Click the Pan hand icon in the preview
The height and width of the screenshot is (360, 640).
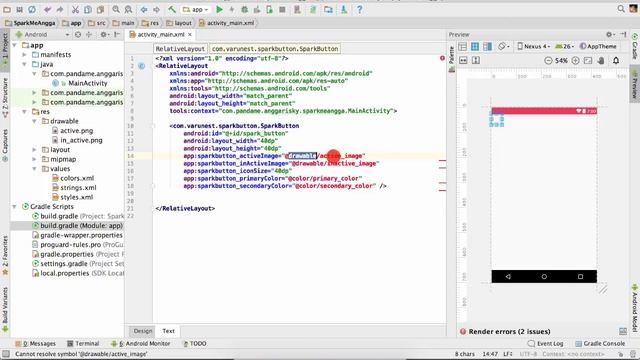601,60
